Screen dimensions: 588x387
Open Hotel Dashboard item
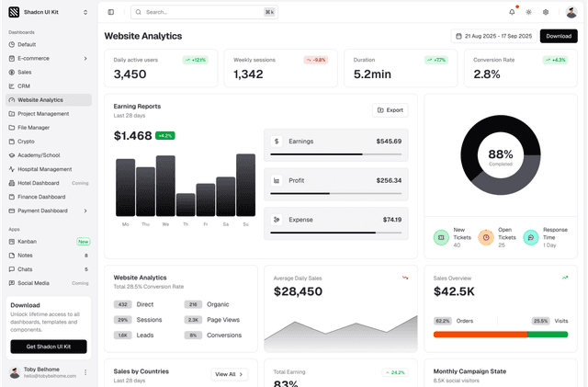click(49, 183)
